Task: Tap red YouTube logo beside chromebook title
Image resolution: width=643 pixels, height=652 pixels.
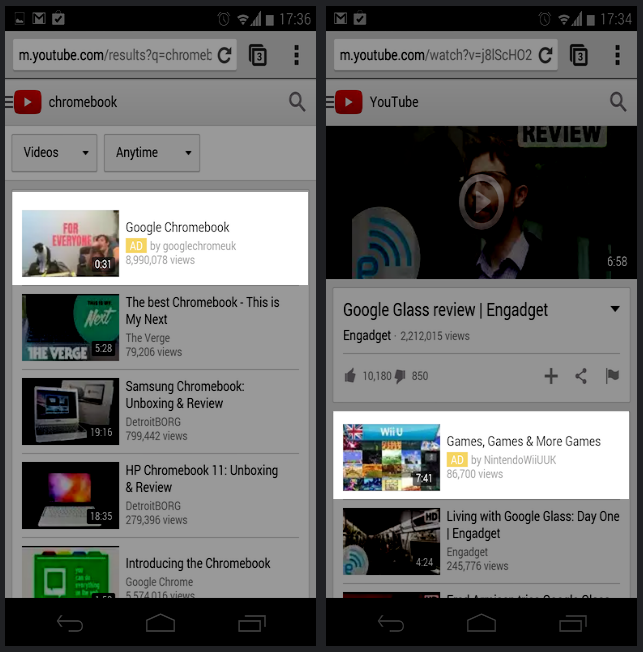Action: click(27, 102)
